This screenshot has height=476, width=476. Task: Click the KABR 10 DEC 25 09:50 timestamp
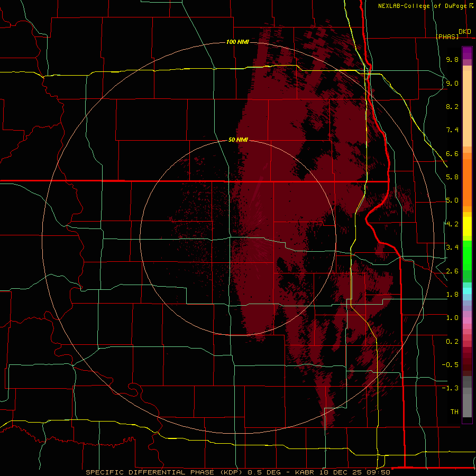click(x=342, y=472)
